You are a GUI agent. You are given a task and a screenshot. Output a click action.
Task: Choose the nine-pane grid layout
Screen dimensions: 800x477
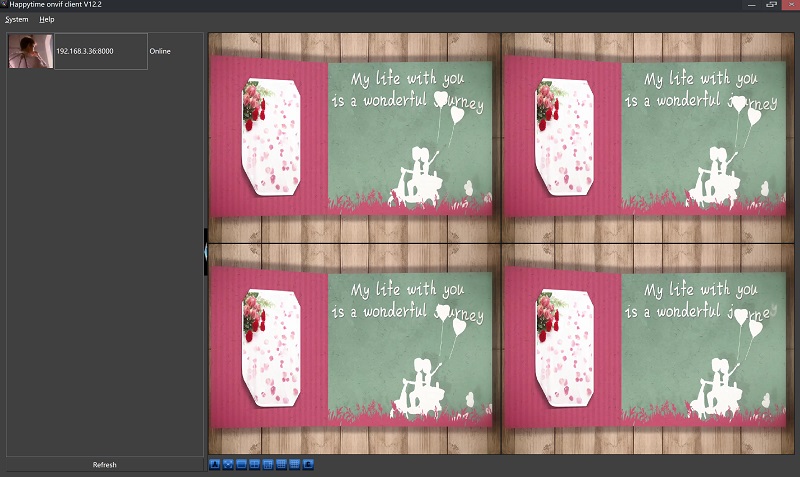pos(281,464)
